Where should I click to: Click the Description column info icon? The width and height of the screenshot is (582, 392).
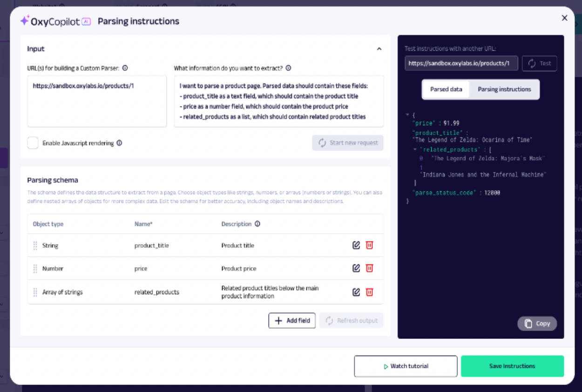pyautogui.click(x=257, y=224)
